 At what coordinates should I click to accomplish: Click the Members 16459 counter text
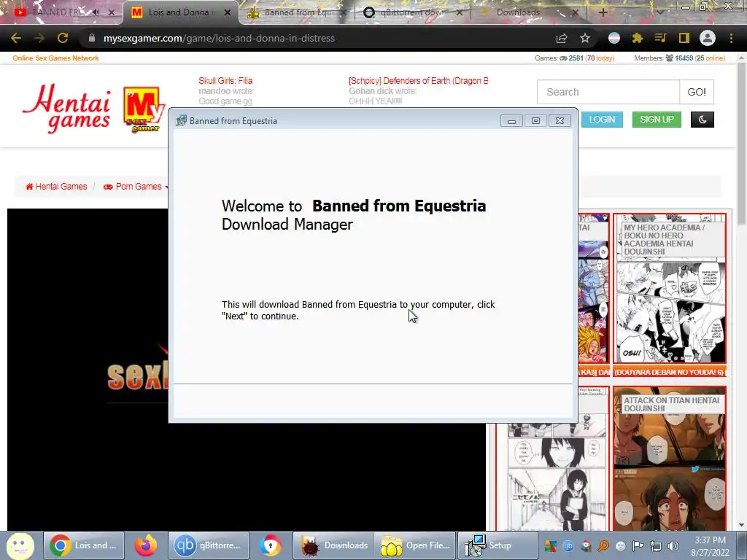(x=680, y=58)
